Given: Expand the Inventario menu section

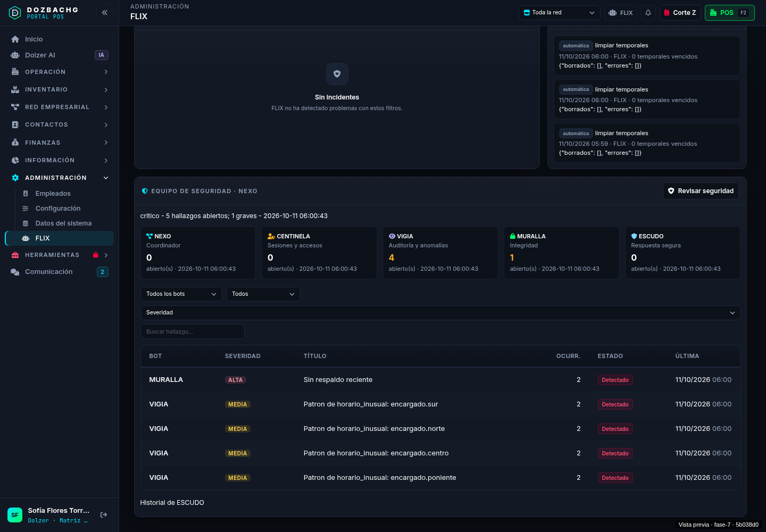Looking at the screenshot, I should coord(60,89).
